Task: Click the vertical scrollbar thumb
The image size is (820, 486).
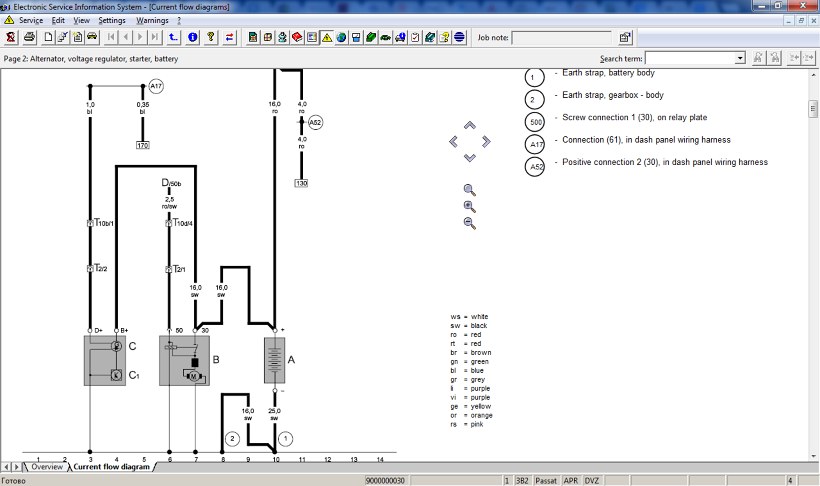Action: (813, 109)
